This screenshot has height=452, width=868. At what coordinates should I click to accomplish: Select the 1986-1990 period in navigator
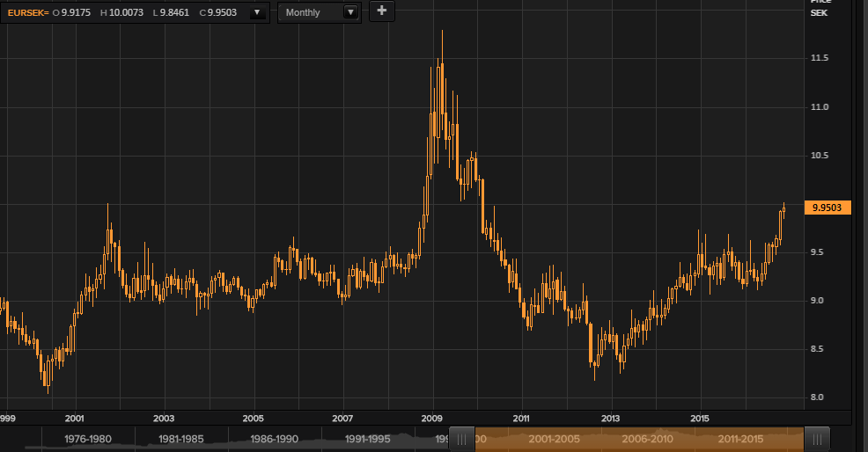(274, 440)
